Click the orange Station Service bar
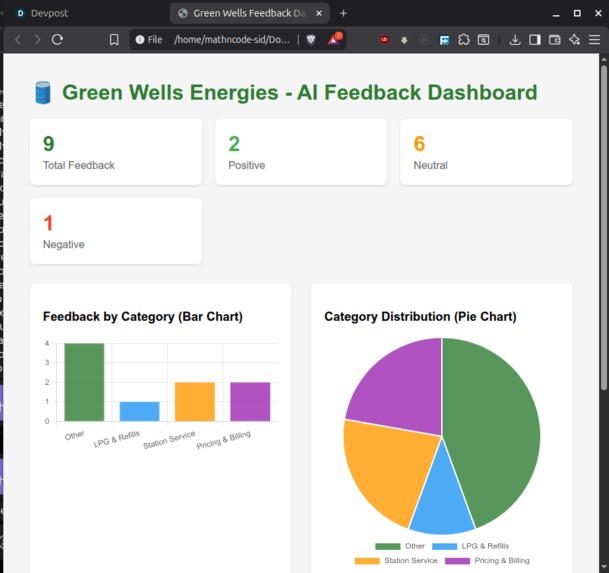Screen dimensions: 609x573 [195, 402]
